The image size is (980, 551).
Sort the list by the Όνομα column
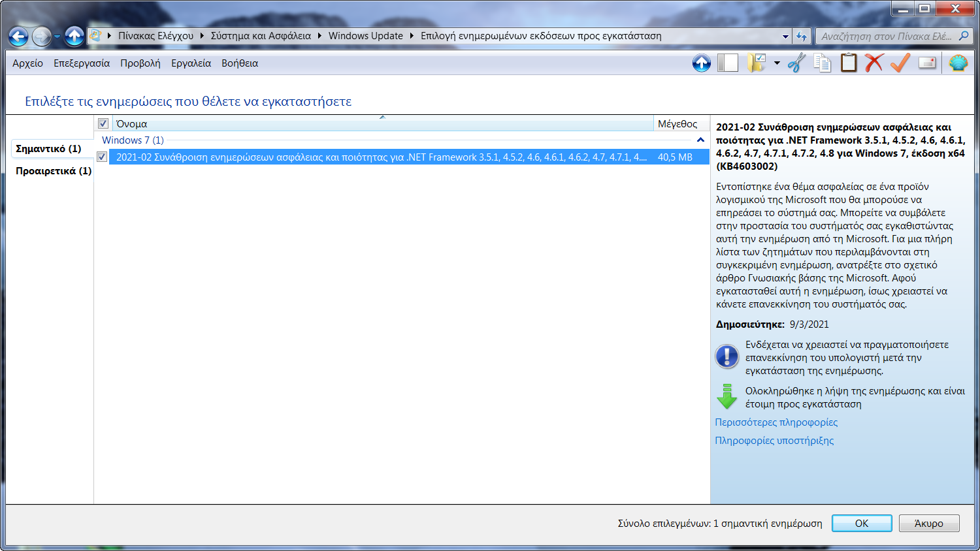click(383, 123)
